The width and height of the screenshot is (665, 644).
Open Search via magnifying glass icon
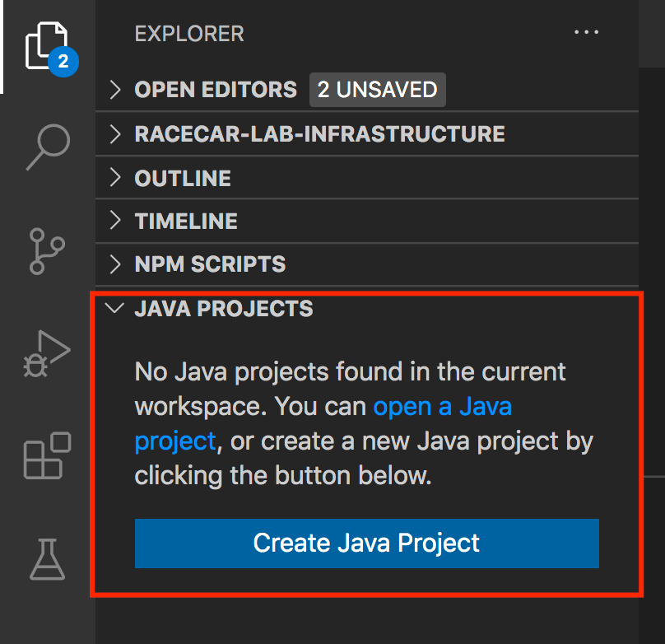tap(48, 147)
